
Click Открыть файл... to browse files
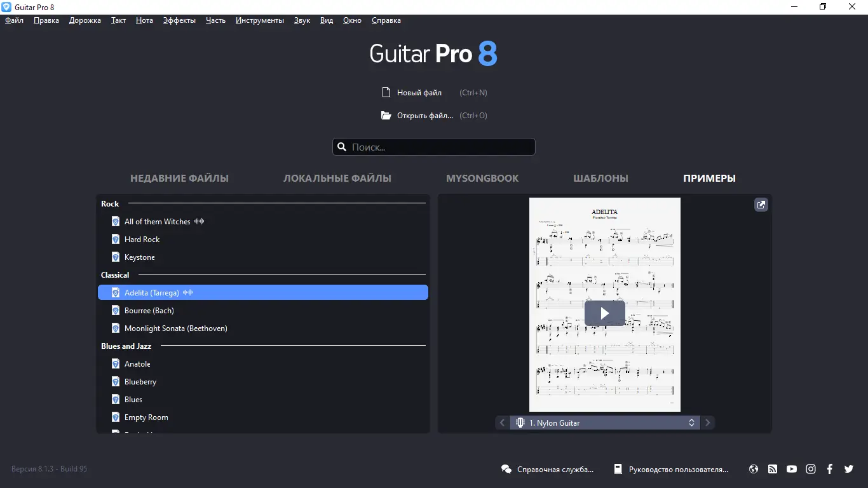[x=425, y=116]
